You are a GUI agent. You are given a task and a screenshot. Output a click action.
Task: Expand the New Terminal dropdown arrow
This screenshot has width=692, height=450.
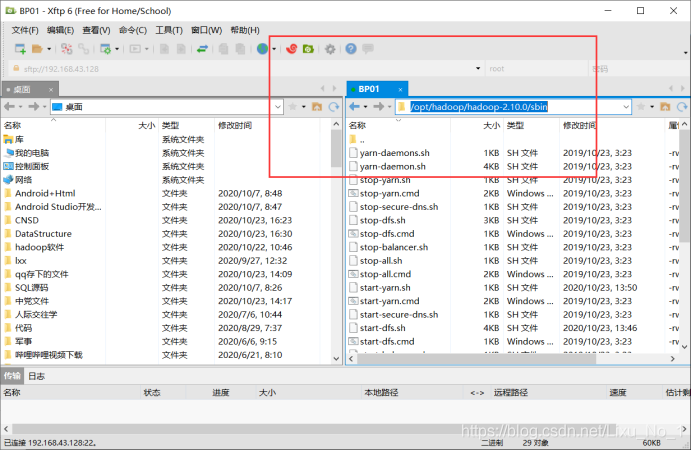click(147, 49)
